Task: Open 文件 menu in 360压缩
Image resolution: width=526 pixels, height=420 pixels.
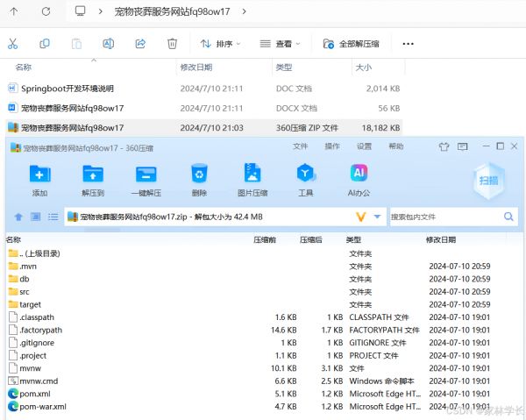Action: point(300,146)
